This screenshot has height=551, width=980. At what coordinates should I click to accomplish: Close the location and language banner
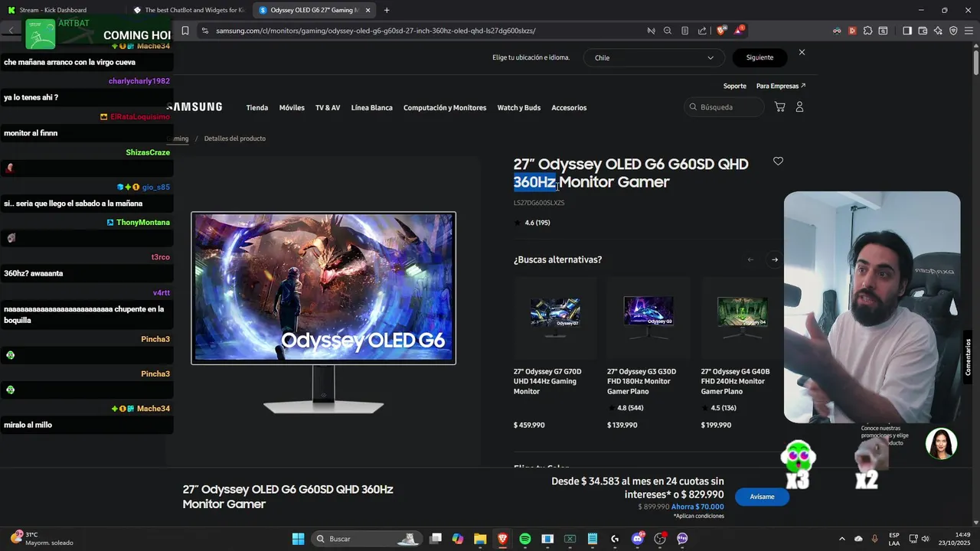[x=802, y=52]
